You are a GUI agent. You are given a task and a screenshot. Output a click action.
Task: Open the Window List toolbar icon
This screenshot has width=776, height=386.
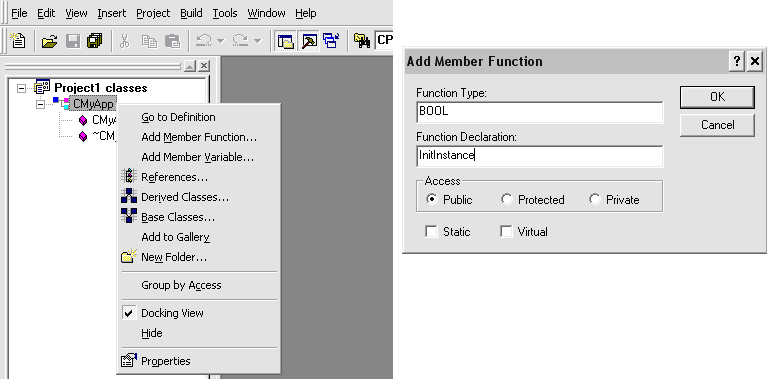tap(331, 41)
